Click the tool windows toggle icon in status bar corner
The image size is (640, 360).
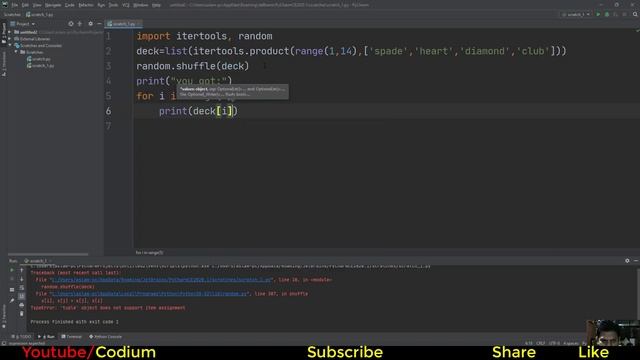[x=4, y=344]
